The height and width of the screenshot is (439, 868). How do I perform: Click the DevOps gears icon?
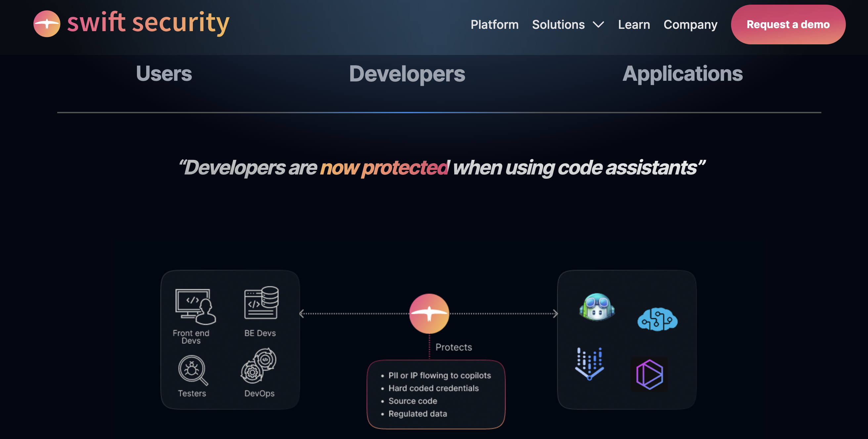(259, 366)
